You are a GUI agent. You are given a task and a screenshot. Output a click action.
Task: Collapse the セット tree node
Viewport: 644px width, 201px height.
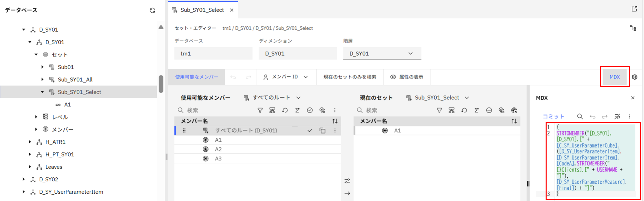36,55
